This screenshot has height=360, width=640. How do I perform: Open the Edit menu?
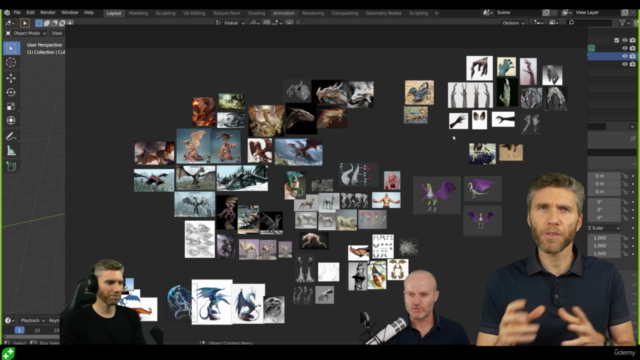click(30, 13)
